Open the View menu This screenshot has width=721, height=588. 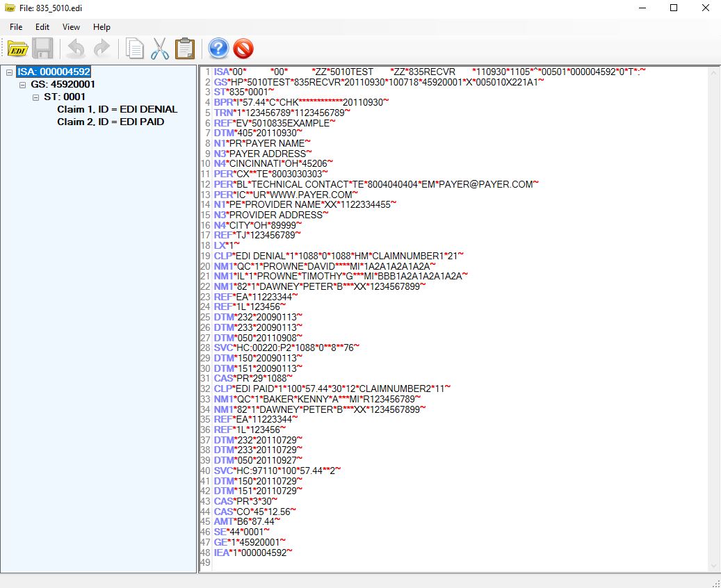pyautogui.click(x=72, y=27)
